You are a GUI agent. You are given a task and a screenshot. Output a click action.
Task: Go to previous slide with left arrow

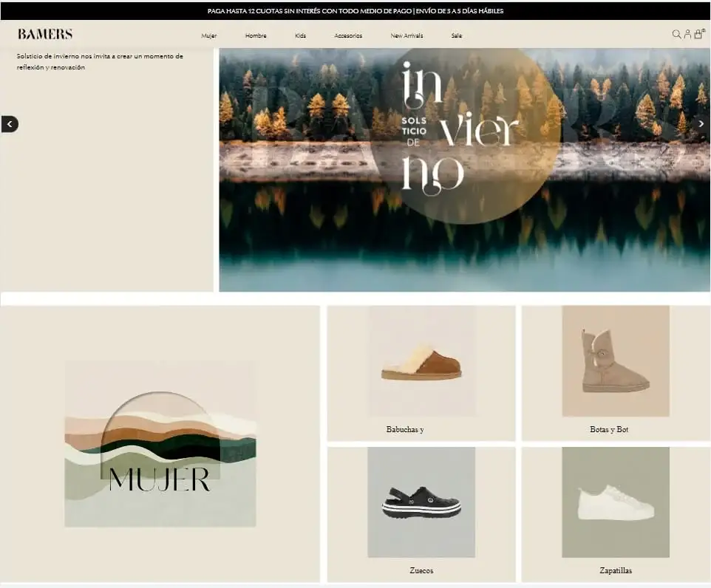(10, 124)
